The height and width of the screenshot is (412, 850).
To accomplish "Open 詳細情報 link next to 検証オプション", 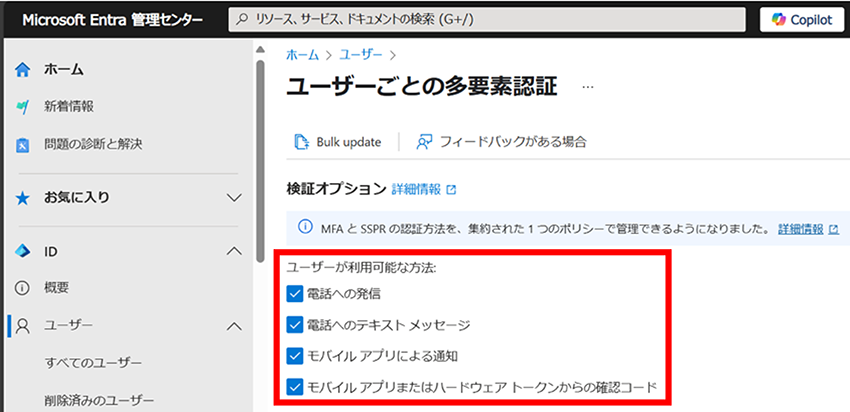I will 416,189.
